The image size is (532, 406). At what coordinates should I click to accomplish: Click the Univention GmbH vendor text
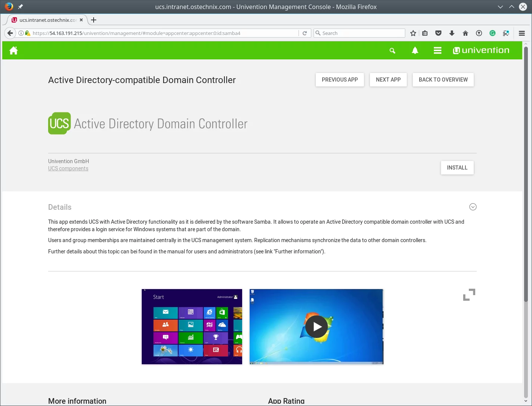[68, 161]
